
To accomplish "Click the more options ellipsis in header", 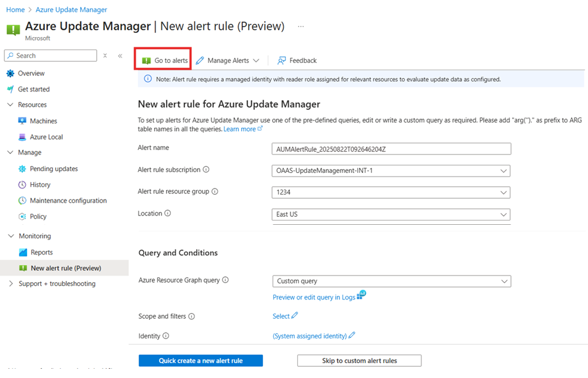I will point(300,27).
